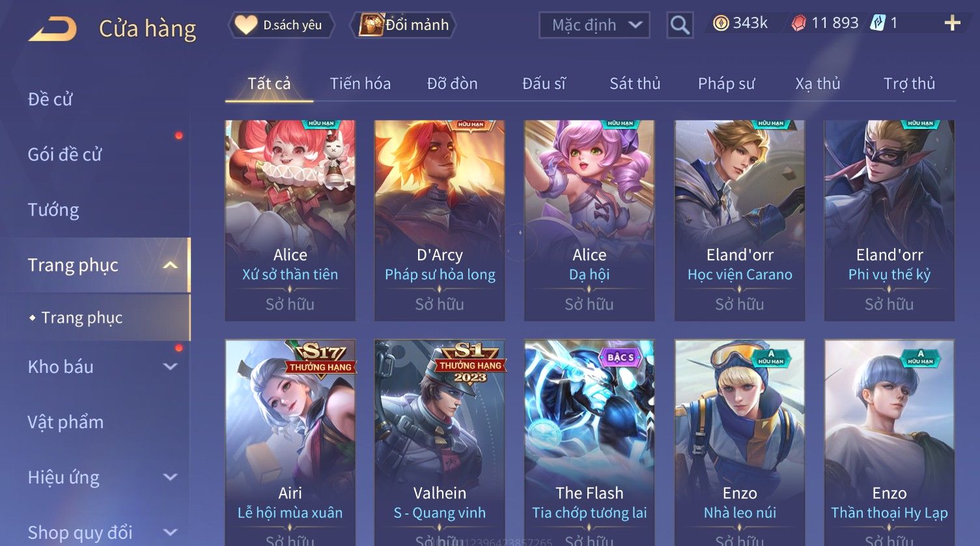Open the D.sách yêu heart wishlist
The width and height of the screenshot is (980, 546).
281,25
